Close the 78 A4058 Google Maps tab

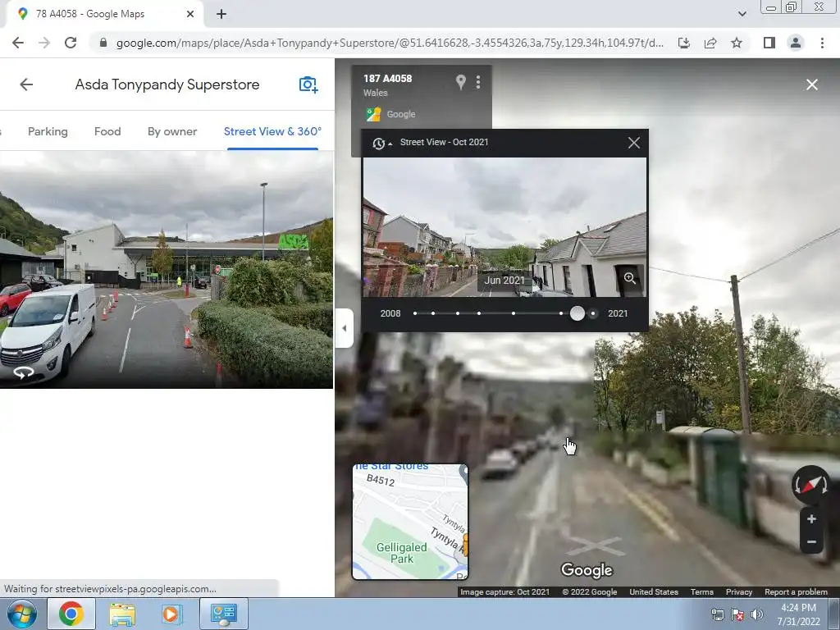click(x=189, y=14)
